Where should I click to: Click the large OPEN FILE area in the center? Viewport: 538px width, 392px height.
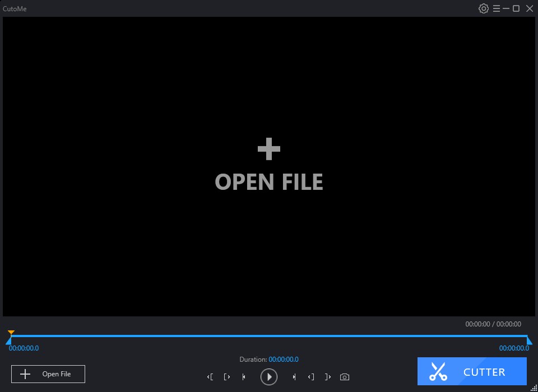(x=269, y=165)
